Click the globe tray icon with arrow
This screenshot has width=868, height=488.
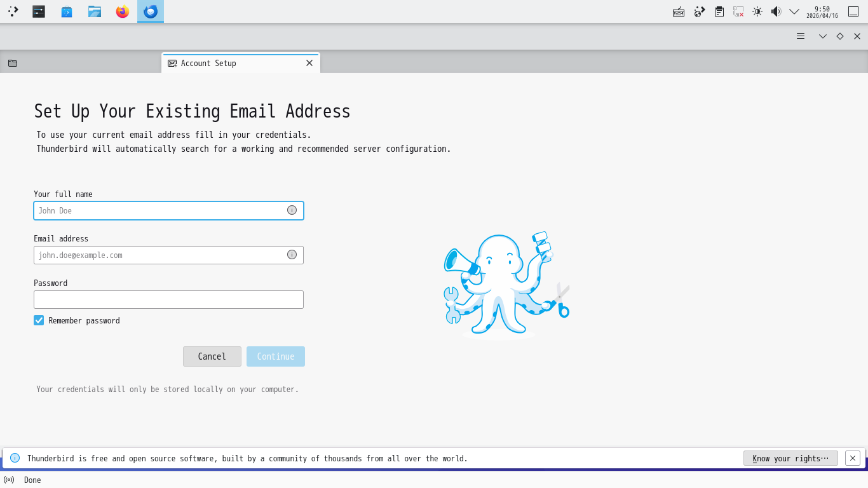700,11
